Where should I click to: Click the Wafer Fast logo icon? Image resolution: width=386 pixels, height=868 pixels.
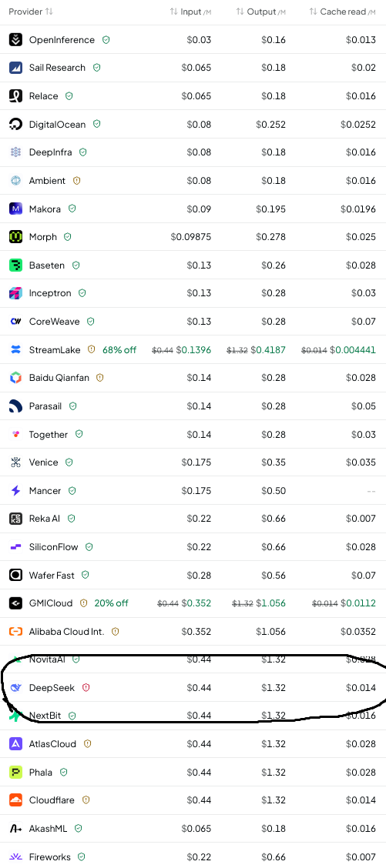(x=15, y=575)
